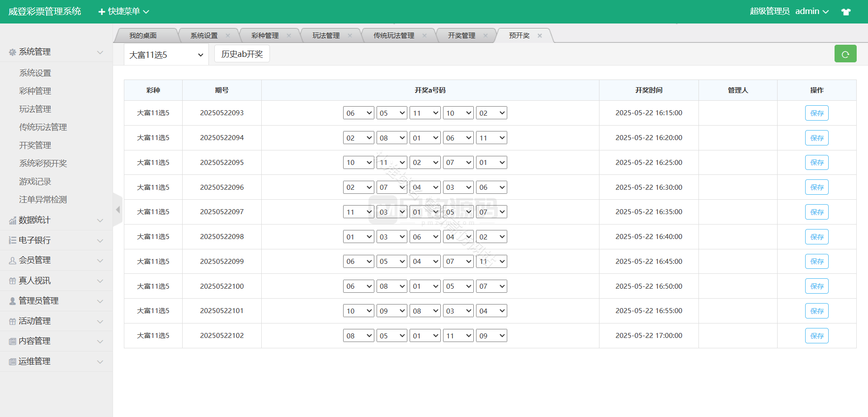Open last number dropdown for period 20250522102
The width and height of the screenshot is (868, 417).
click(491, 336)
